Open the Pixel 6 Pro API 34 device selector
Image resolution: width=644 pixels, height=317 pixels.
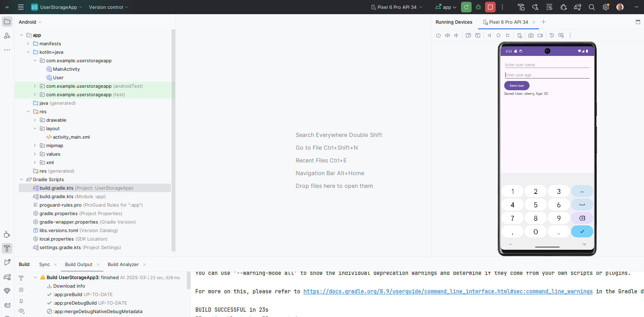point(397,7)
